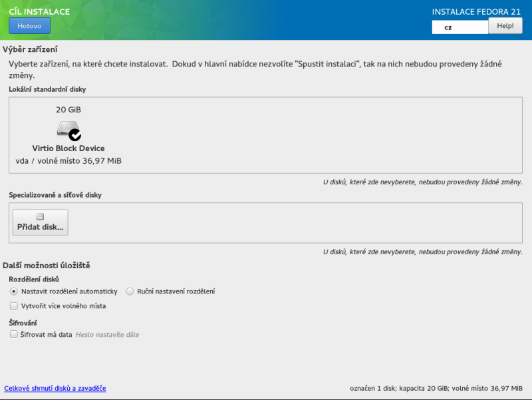Click the drive icon inside Přidat disk button
Viewport: 532px width, 400px height.
click(39, 216)
